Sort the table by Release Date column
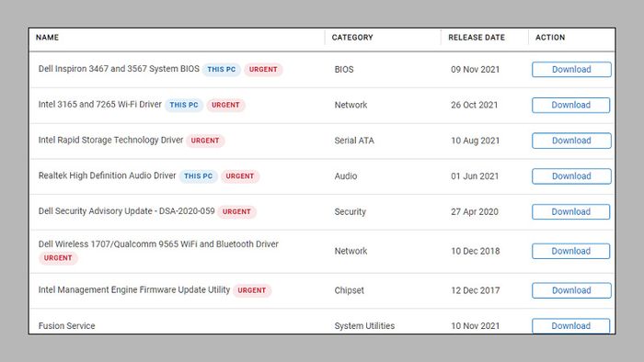This screenshot has height=362, width=644. [x=477, y=38]
